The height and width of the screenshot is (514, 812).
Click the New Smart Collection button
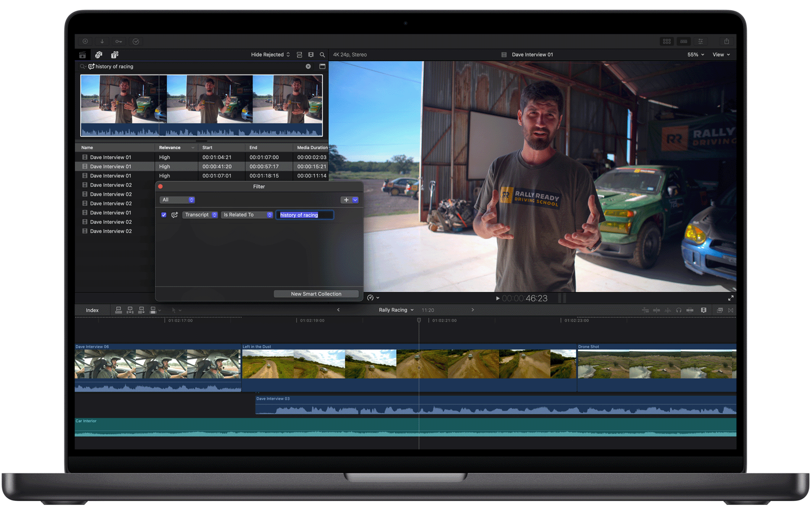(316, 294)
